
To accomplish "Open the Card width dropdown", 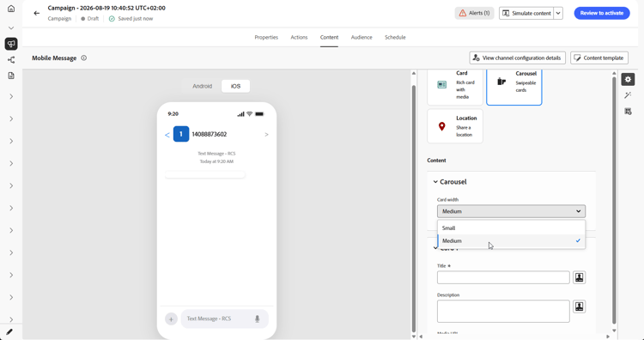I will click(511, 211).
